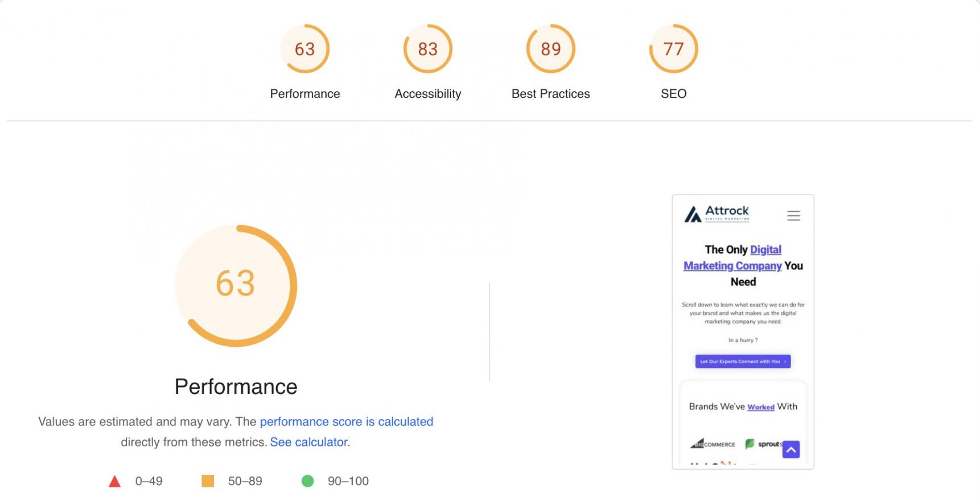This screenshot has width=980, height=501.
Task: Open the 'performance score is calculated' link
Action: [346, 422]
